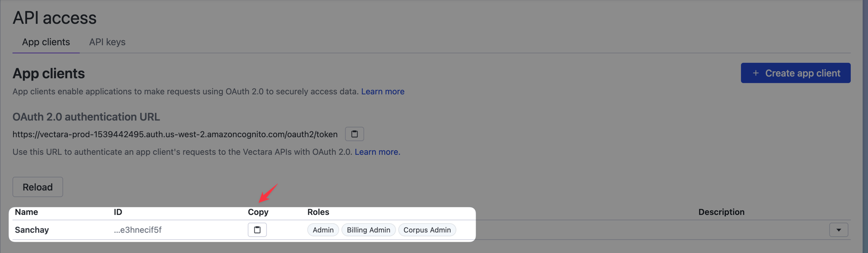The width and height of the screenshot is (868, 253).
Task: Expand the Sanchay row dropdown arrow
Action: click(x=839, y=230)
